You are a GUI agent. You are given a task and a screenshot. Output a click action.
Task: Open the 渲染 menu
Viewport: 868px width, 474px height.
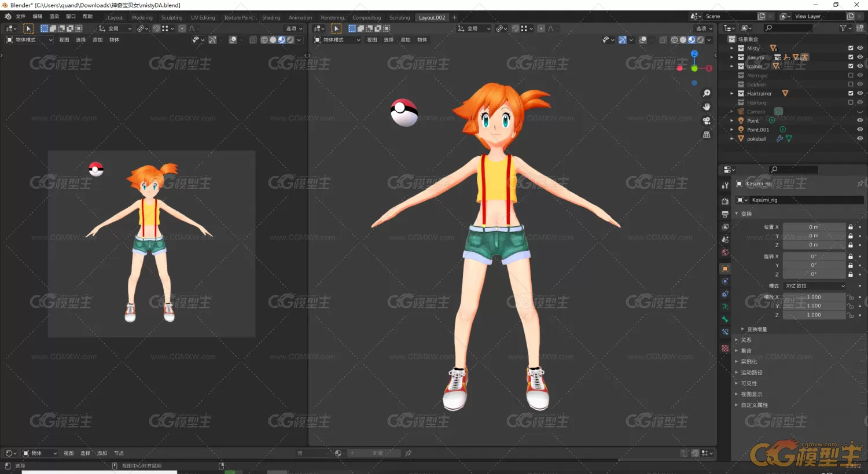[x=54, y=16]
